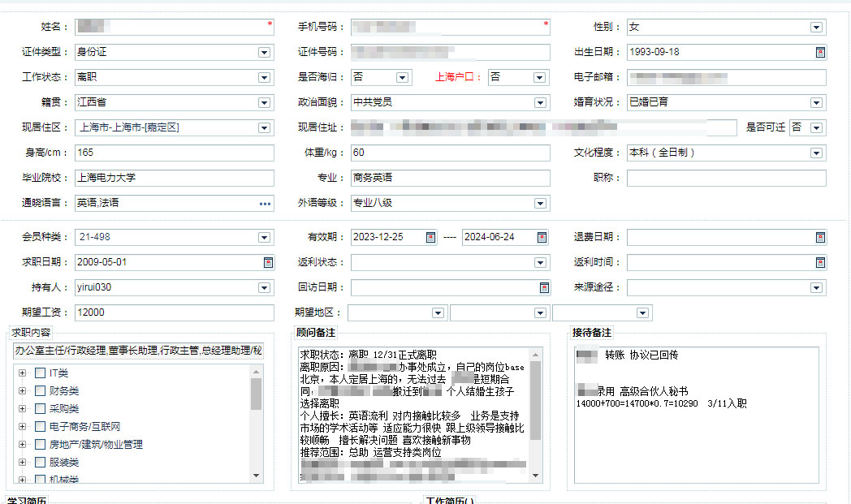
Task: Click the 现居住址 input field
Action: click(544, 127)
